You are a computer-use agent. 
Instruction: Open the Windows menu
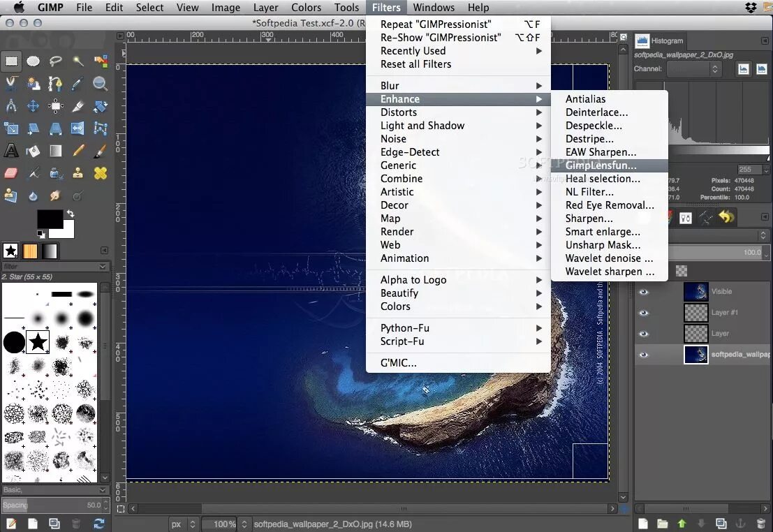point(434,8)
